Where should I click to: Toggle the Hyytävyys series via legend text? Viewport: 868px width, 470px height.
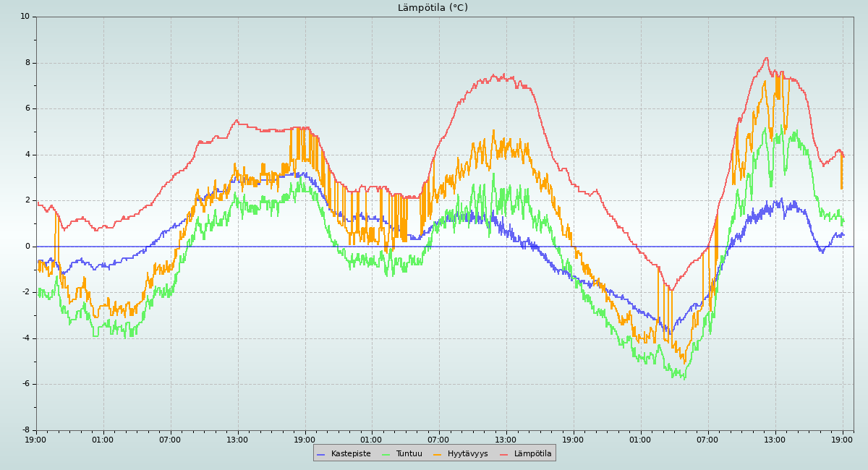(467, 454)
